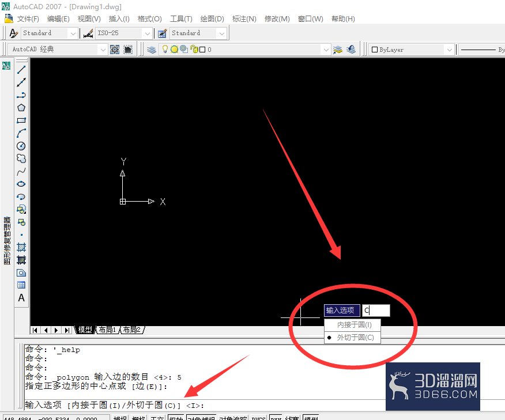This screenshot has width=505, height=420.
Task: Open the linetype control dropdown
Action: click(x=482, y=50)
